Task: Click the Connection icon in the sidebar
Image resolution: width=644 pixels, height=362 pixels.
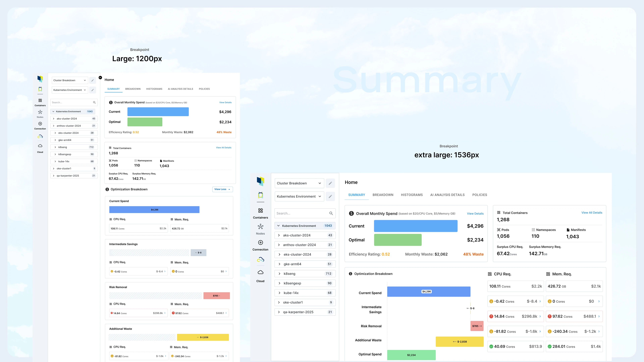Action: tap(40, 125)
